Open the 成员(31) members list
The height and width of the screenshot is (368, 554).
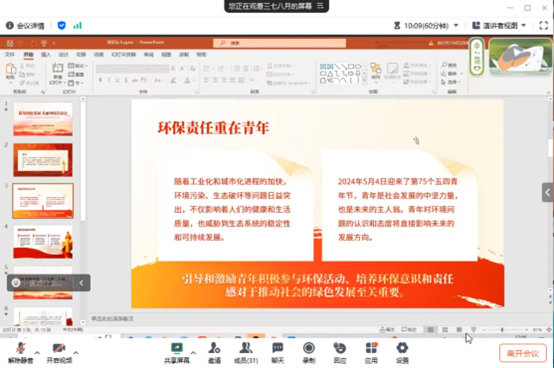click(x=246, y=352)
